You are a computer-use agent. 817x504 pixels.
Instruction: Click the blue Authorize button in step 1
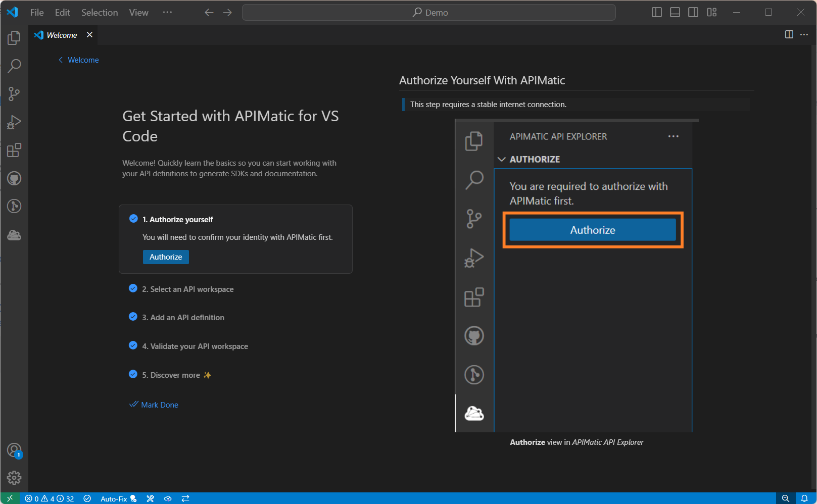pos(166,257)
